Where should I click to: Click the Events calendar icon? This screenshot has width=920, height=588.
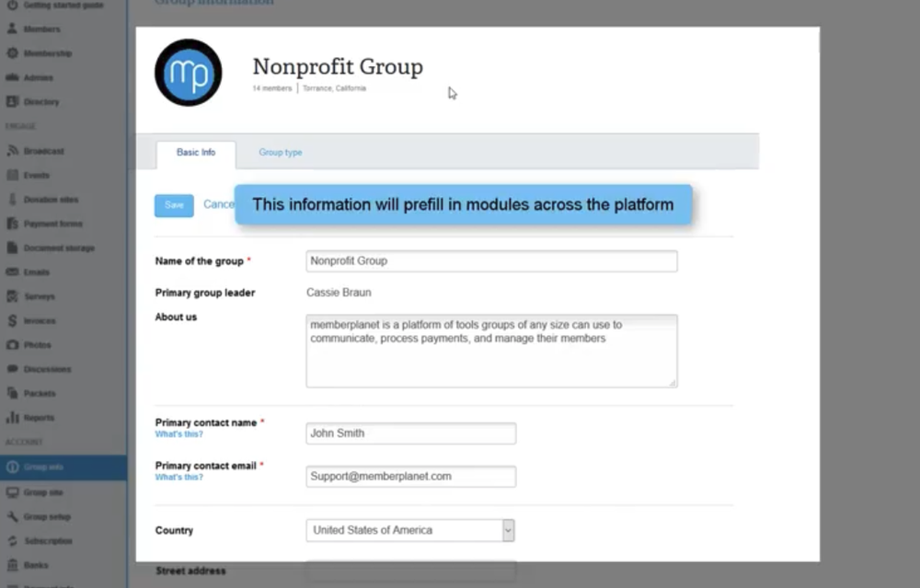(x=12, y=175)
